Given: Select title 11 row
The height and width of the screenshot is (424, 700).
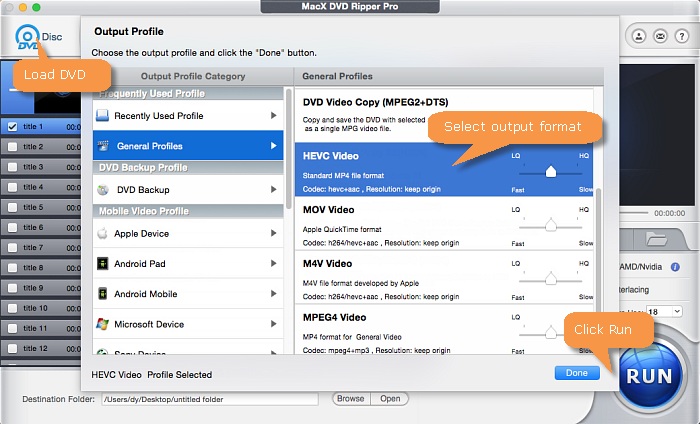Looking at the screenshot, I should point(41,328).
